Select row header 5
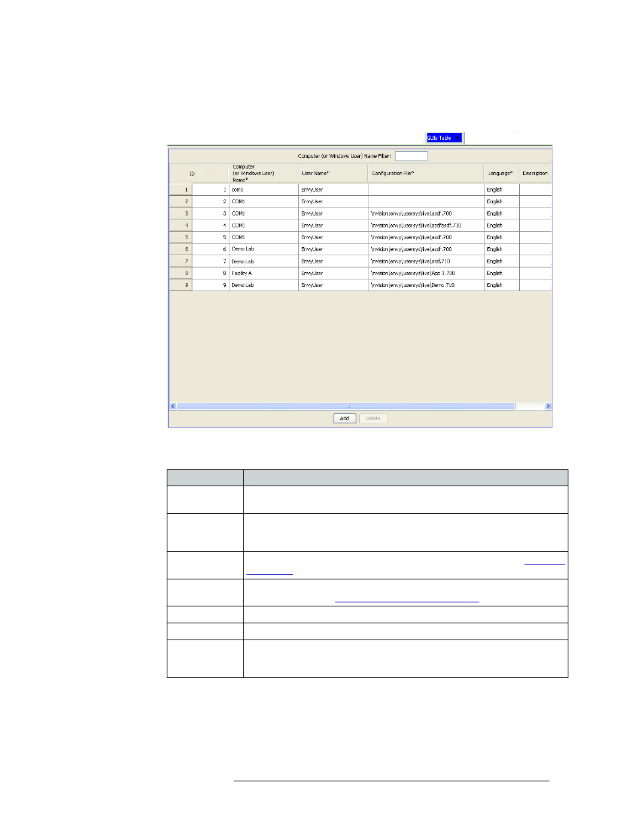The height and width of the screenshot is (834, 644). pyautogui.click(x=180, y=238)
